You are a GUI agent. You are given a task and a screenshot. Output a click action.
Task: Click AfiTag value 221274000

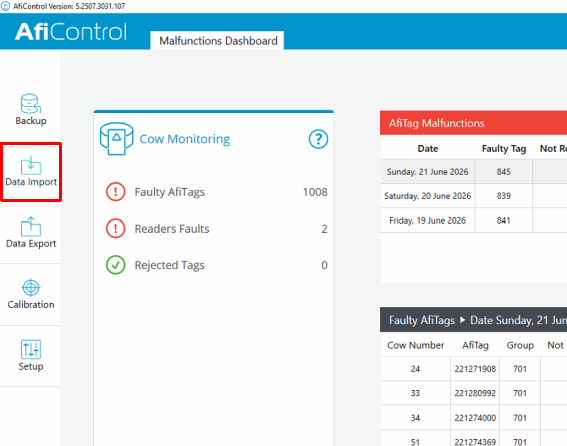pyautogui.click(x=475, y=418)
